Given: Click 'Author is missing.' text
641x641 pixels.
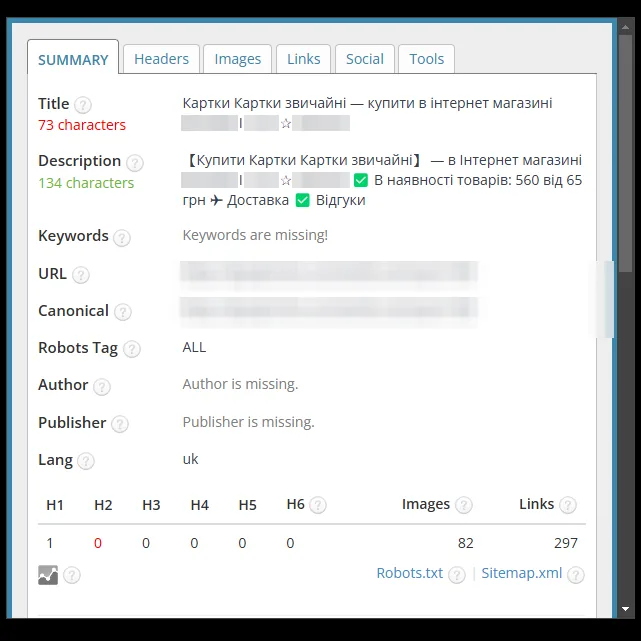Looking at the screenshot, I should click(240, 384).
